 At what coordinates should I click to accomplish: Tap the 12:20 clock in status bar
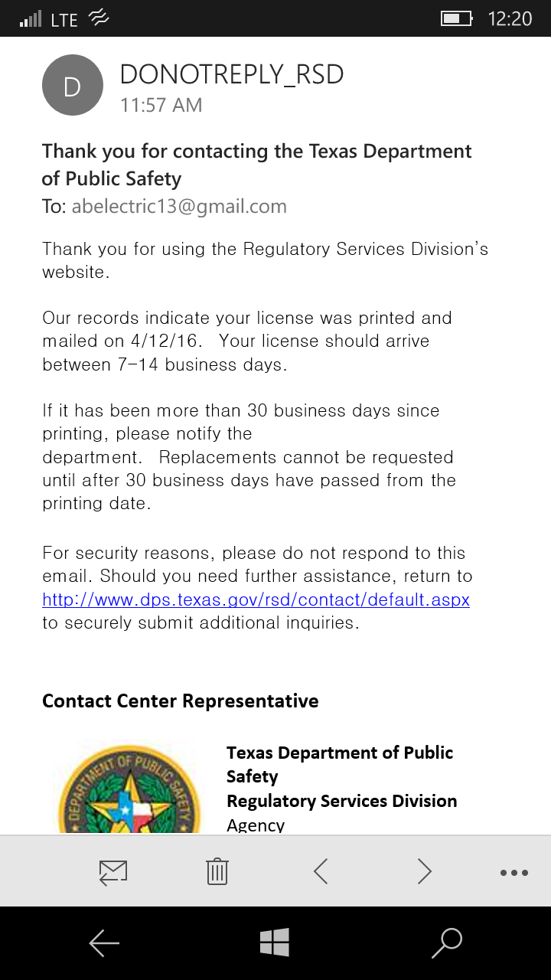pos(510,18)
